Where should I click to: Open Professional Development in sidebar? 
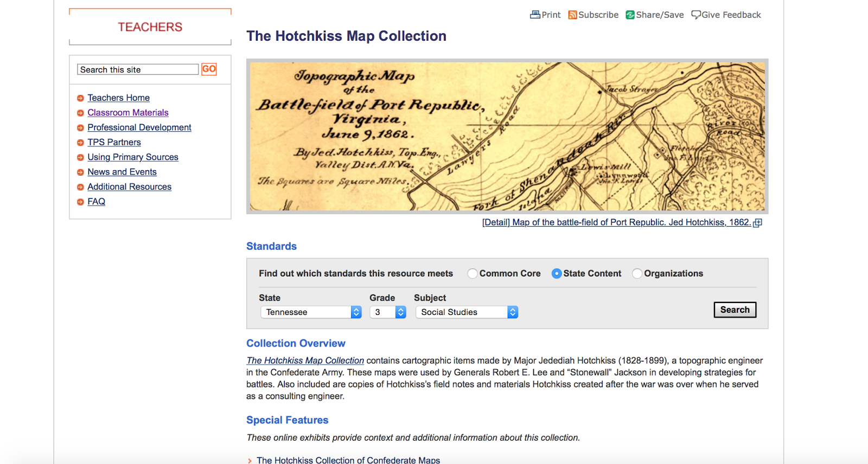point(139,127)
